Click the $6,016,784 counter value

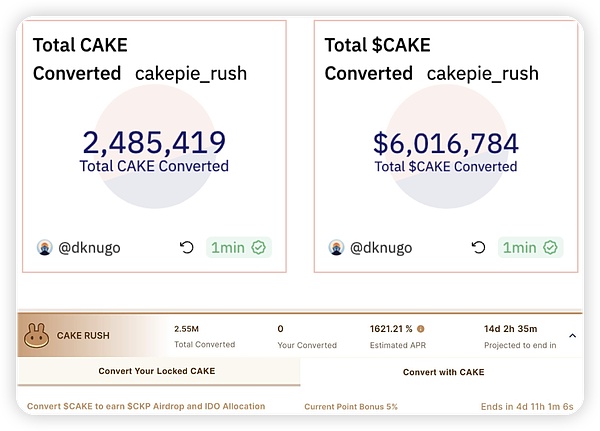tap(446, 142)
